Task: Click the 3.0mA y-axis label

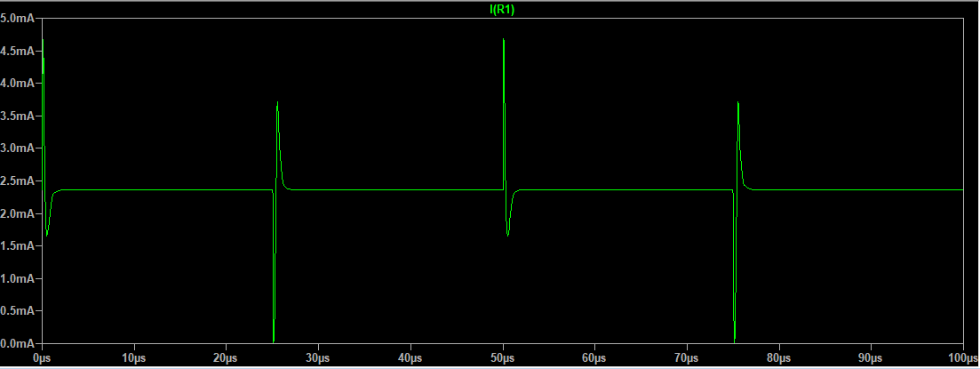Action: (x=17, y=148)
